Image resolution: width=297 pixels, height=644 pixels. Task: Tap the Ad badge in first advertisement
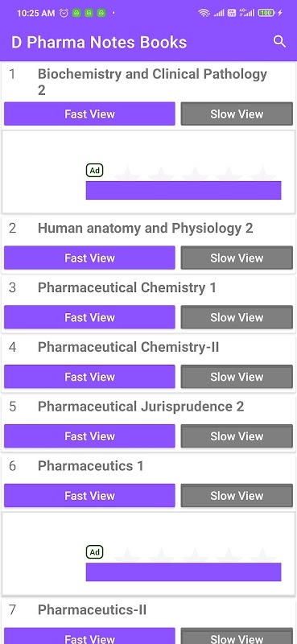[x=94, y=171]
